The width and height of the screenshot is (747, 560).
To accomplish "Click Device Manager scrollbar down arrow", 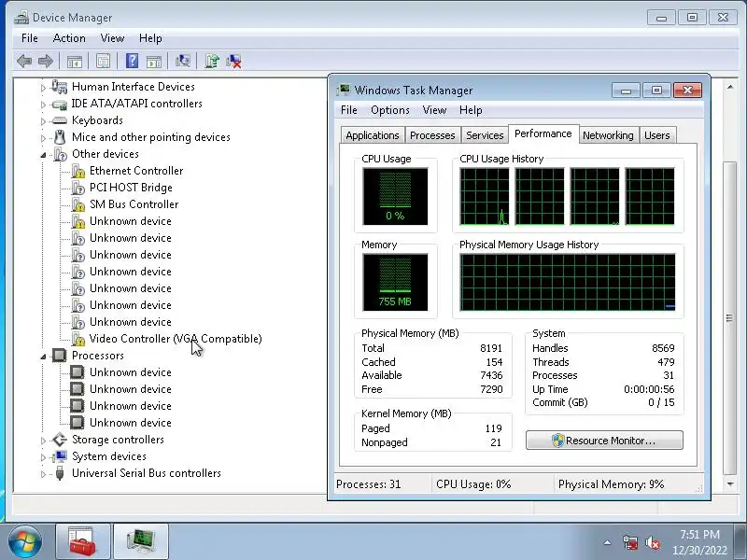I will click(x=730, y=484).
